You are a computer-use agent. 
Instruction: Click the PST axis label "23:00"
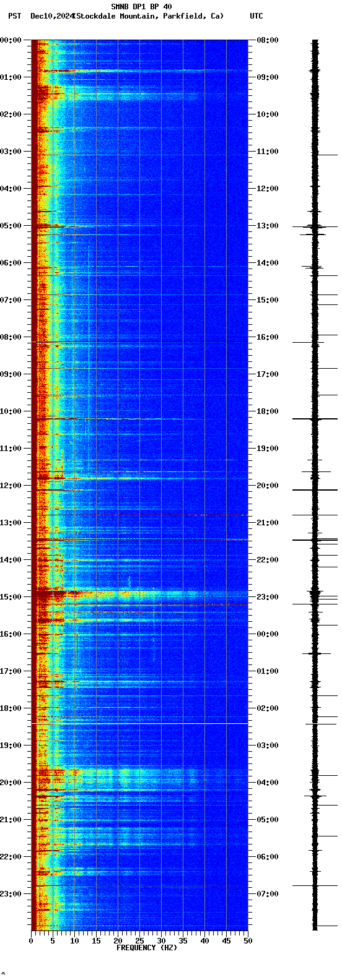coord(11,894)
